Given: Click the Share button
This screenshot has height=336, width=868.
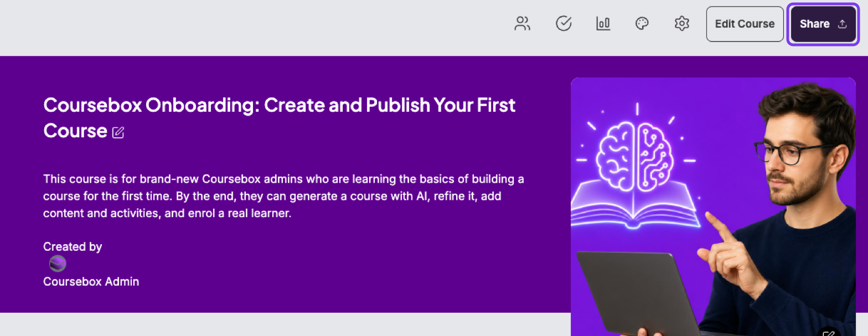Looking at the screenshot, I should pyautogui.click(x=823, y=24).
